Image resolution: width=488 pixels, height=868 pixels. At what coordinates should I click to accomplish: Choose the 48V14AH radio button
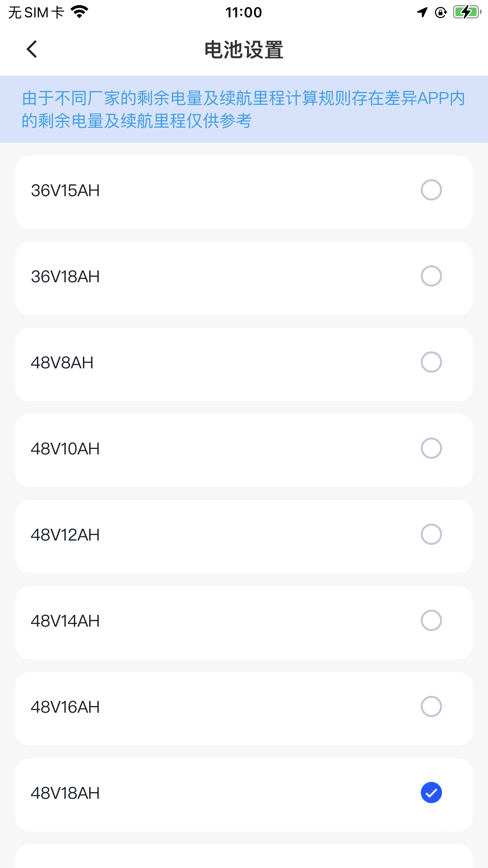click(x=431, y=620)
